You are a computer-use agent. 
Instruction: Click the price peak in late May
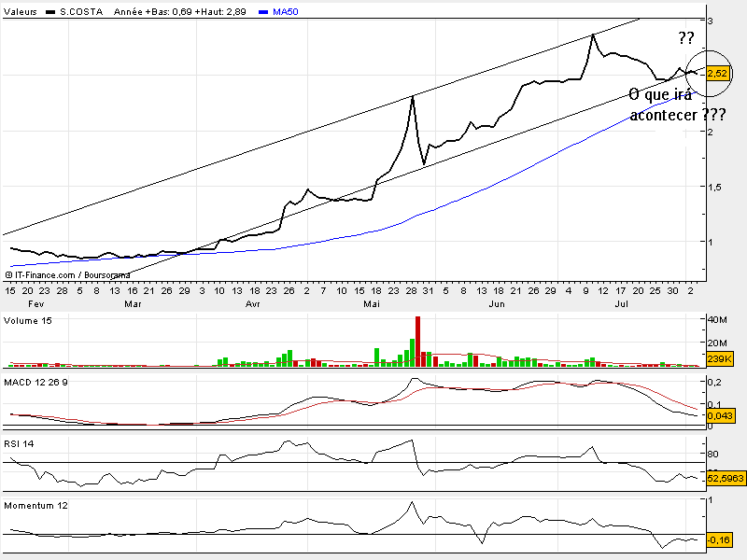tap(413, 97)
